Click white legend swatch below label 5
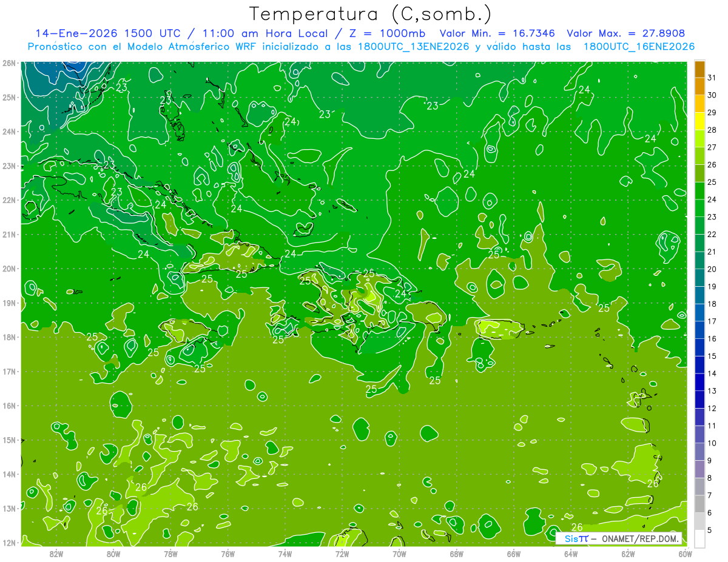The width and height of the screenshot is (728, 562). (x=700, y=538)
